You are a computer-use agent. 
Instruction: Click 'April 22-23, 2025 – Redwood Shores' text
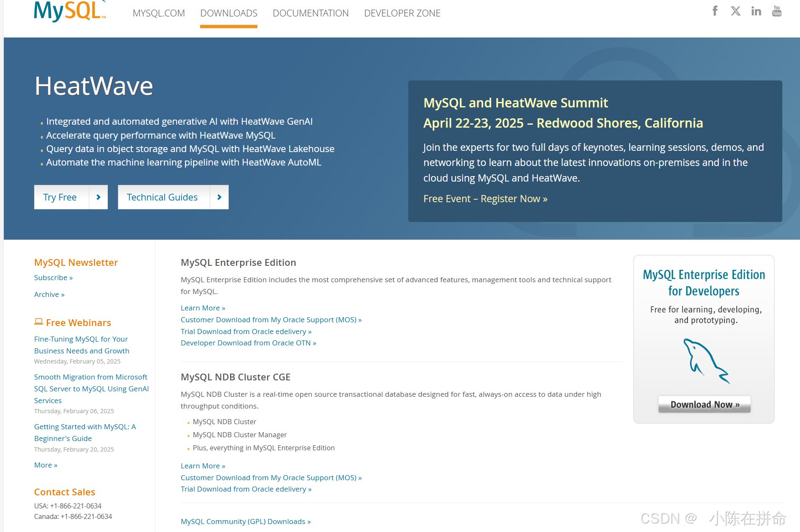tap(563, 123)
